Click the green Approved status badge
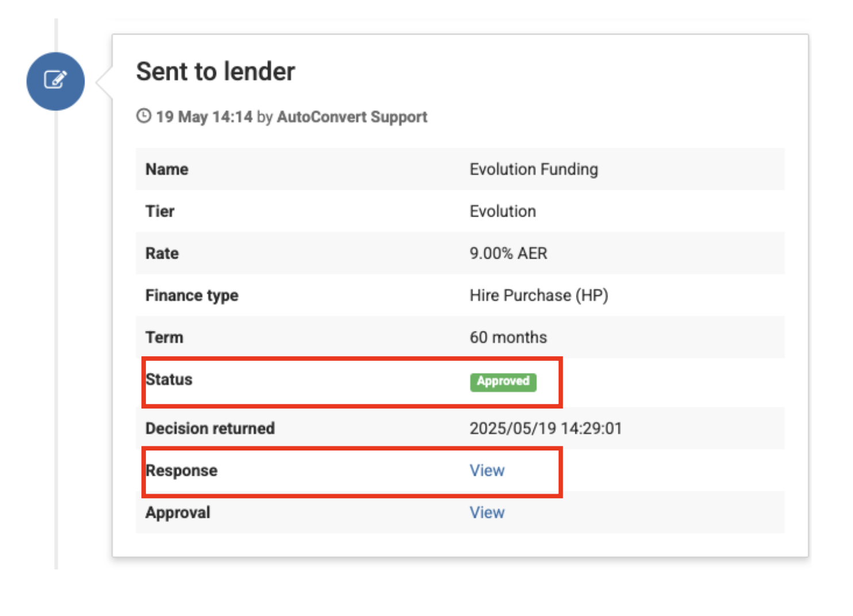The width and height of the screenshot is (853, 616). tap(503, 382)
